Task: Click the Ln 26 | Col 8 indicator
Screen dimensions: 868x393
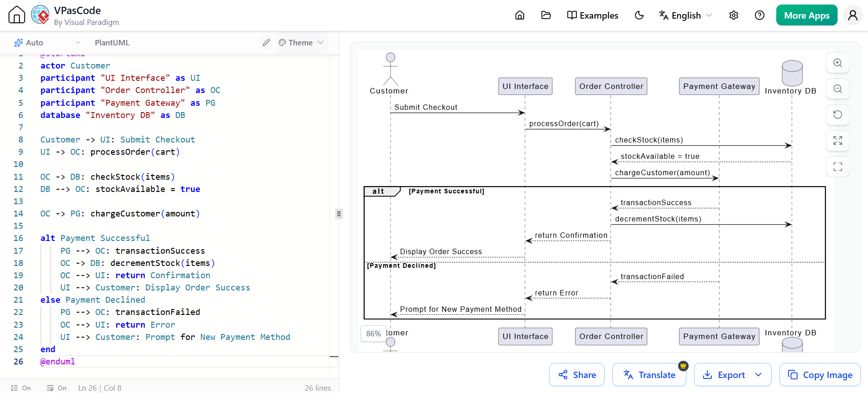Action: [x=99, y=388]
